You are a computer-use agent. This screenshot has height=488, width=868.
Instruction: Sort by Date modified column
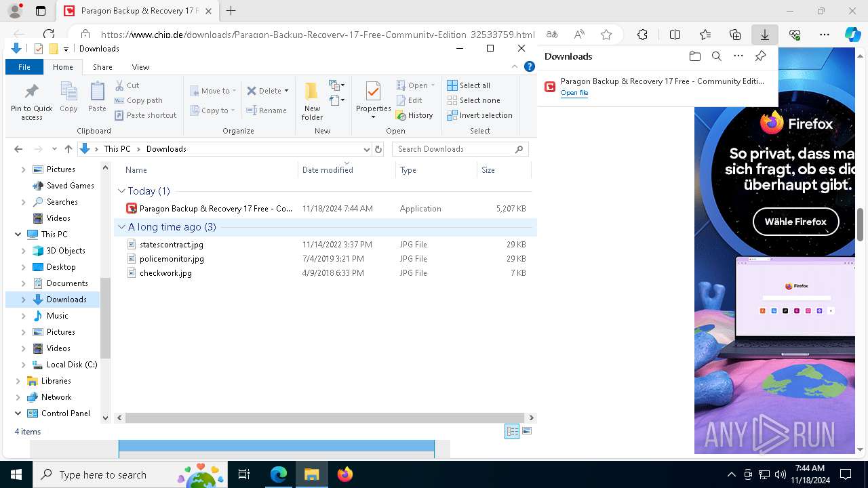click(347, 170)
